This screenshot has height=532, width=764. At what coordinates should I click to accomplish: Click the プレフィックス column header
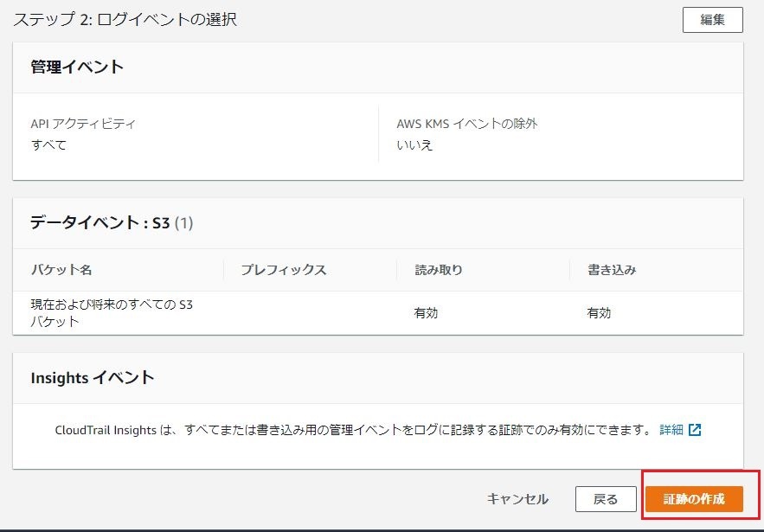coord(284,270)
